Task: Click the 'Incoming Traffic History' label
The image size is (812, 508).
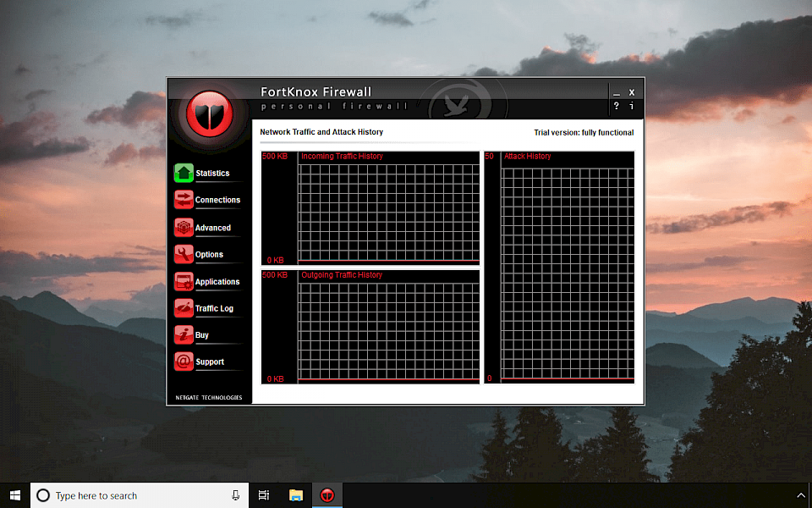Action: (342, 156)
